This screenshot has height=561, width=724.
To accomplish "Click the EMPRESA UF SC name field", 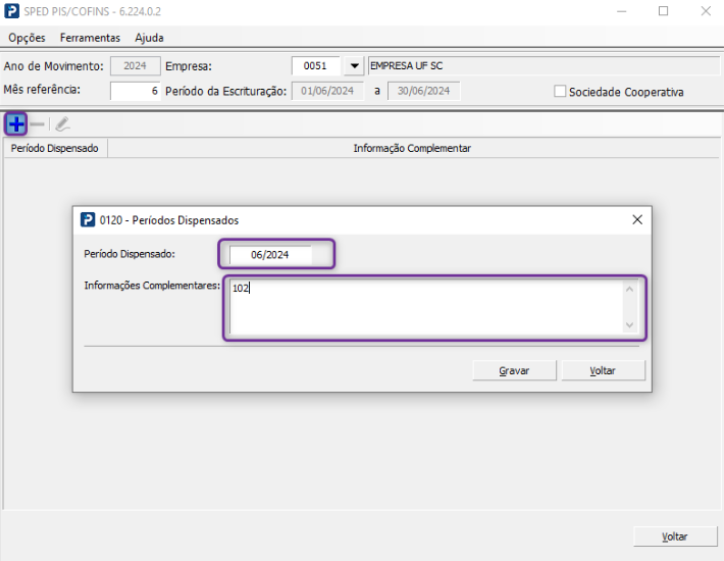I will click(543, 66).
